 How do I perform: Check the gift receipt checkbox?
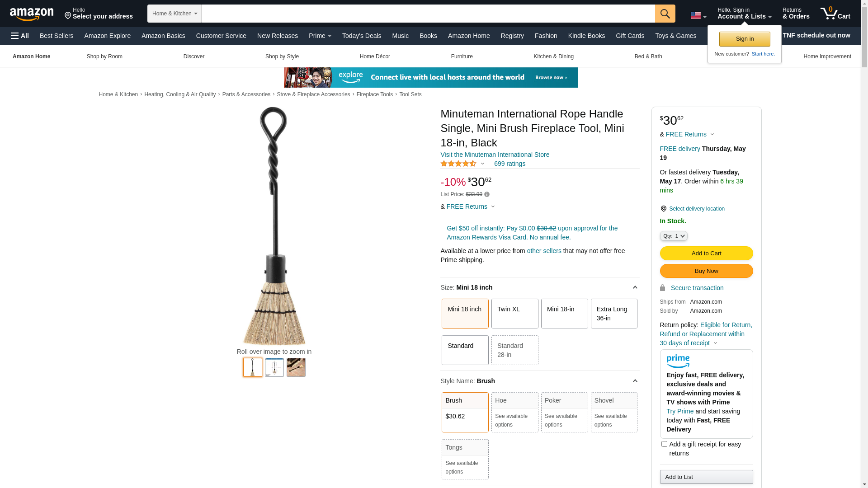(x=664, y=444)
